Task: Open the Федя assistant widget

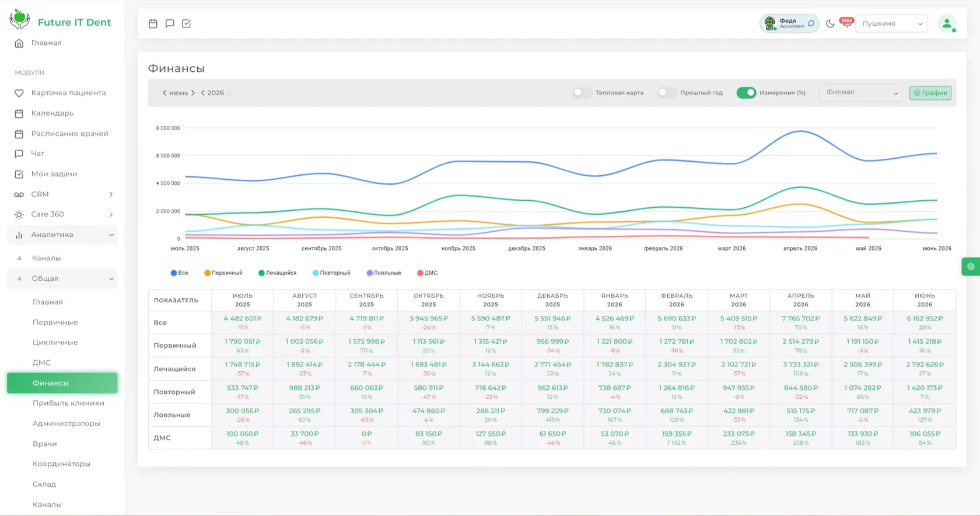Action: (789, 23)
